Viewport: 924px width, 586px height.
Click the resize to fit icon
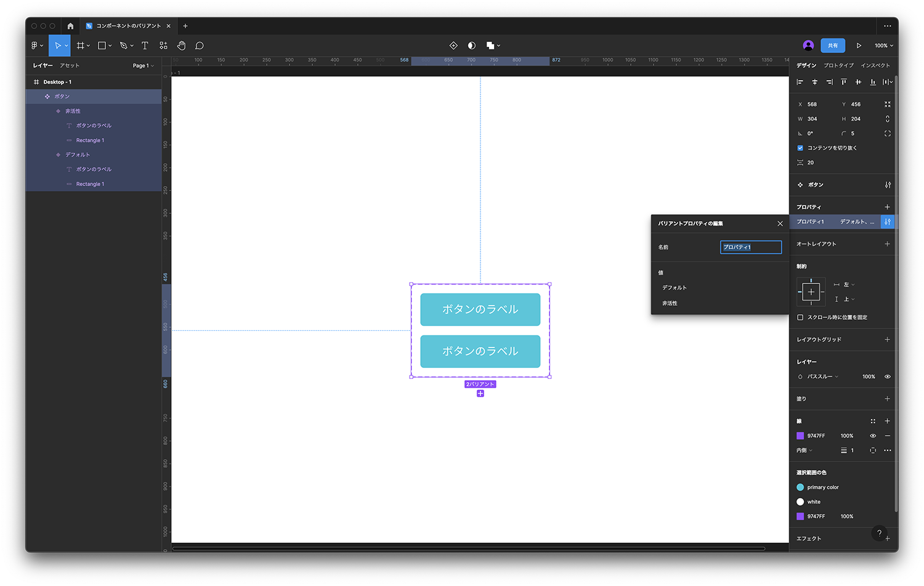click(x=888, y=104)
